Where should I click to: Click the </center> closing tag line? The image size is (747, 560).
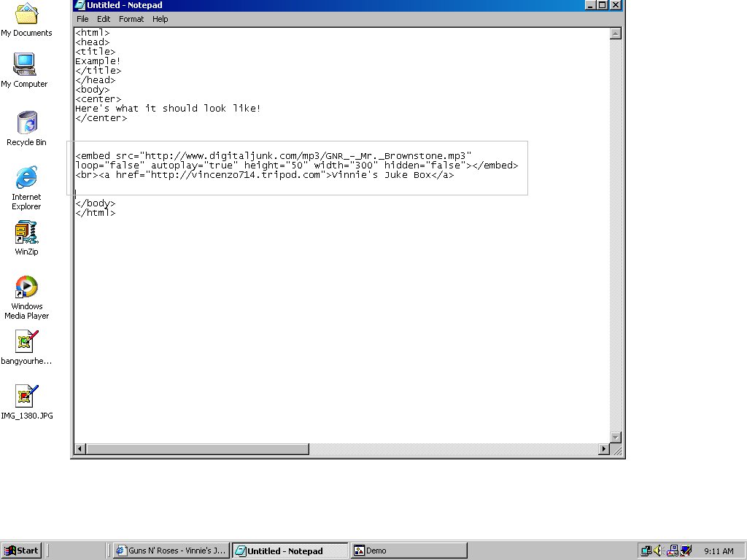pos(101,118)
